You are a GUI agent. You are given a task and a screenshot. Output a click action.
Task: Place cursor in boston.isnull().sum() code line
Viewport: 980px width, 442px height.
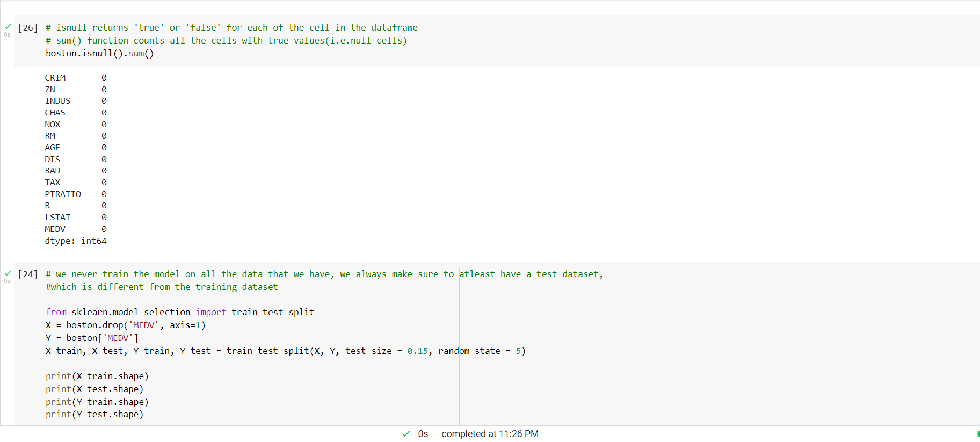100,53
